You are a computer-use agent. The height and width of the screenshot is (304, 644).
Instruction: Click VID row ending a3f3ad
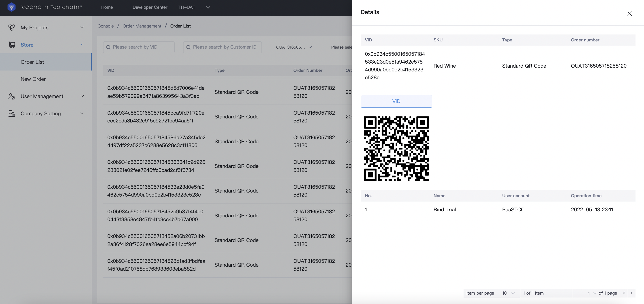156,92
